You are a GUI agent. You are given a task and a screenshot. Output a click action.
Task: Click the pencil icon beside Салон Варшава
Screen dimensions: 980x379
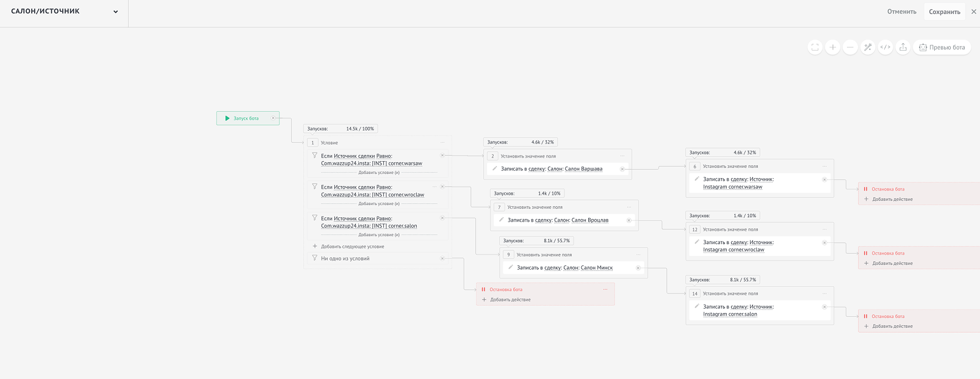pos(494,168)
